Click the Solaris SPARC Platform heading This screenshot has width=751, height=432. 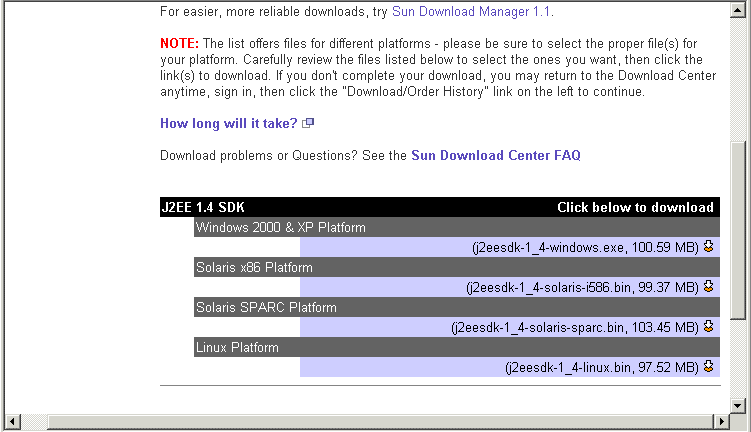click(266, 307)
